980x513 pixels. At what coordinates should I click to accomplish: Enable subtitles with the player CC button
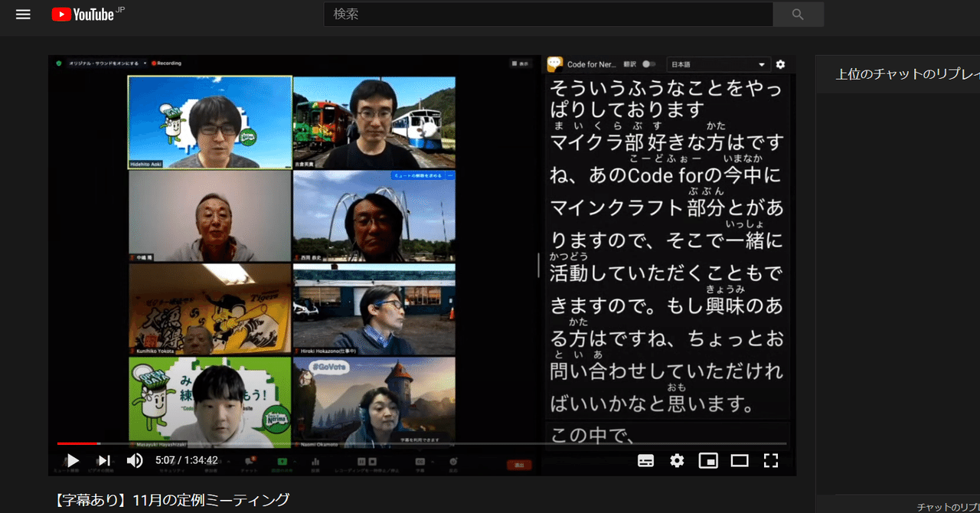pyautogui.click(x=645, y=460)
